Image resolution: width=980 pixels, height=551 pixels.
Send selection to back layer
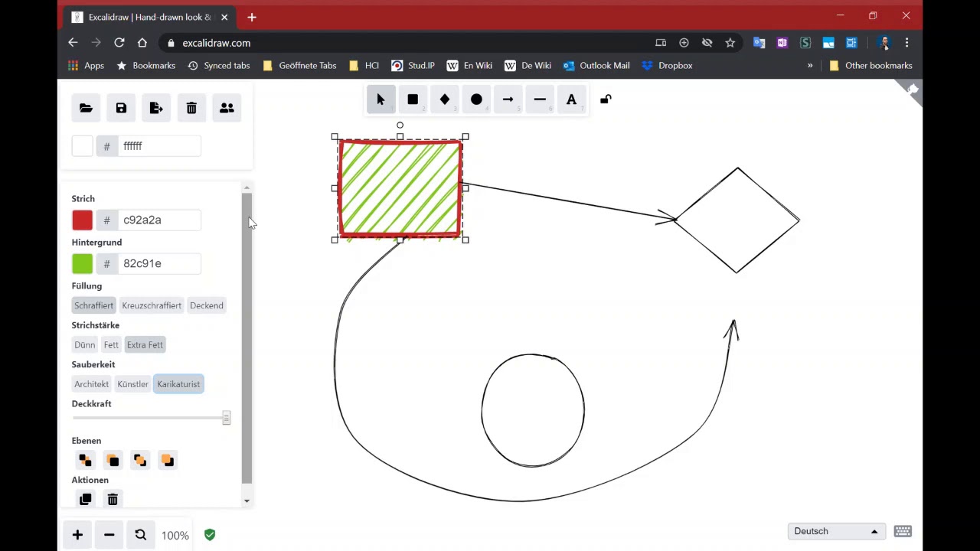(85, 460)
